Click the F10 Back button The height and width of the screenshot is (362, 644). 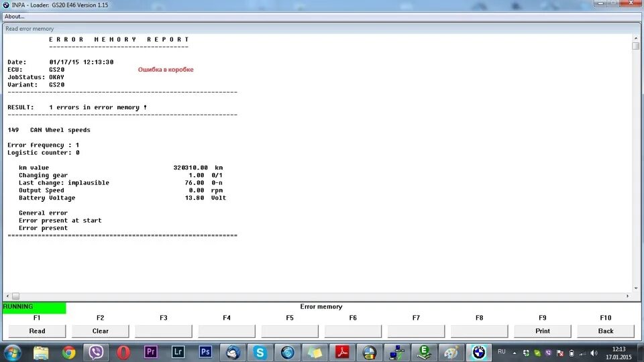pyautogui.click(x=605, y=330)
